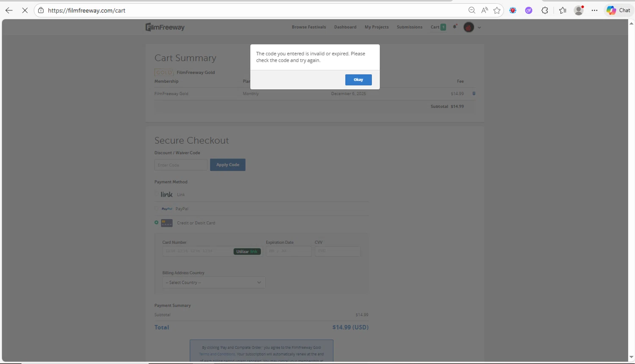
Task: View site info via the lock icon
Action: click(41, 10)
